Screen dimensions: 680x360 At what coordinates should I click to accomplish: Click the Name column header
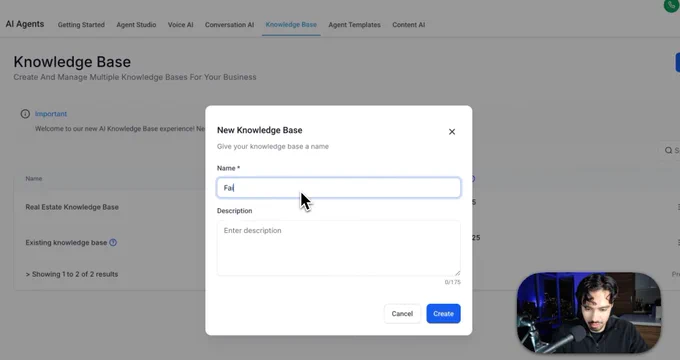(34, 178)
